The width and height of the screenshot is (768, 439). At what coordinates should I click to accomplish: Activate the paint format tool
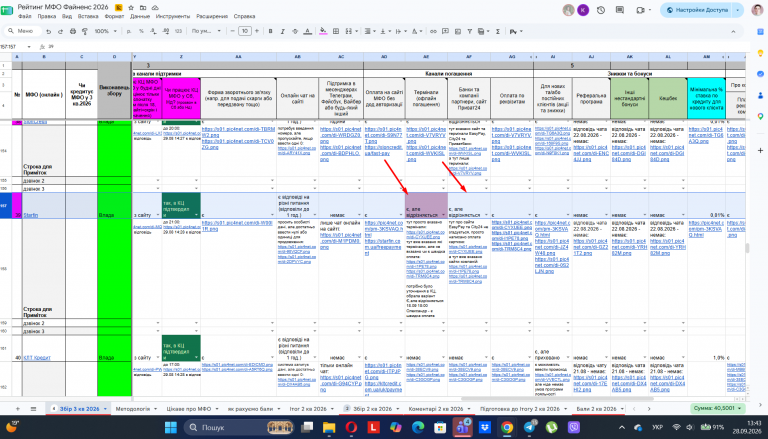85,31
